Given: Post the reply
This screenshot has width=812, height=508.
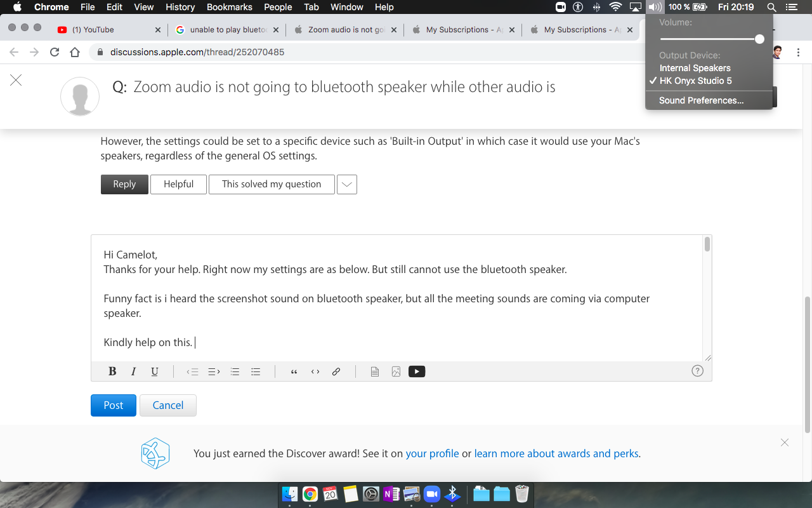Looking at the screenshot, I should click(x=114, y=405).
